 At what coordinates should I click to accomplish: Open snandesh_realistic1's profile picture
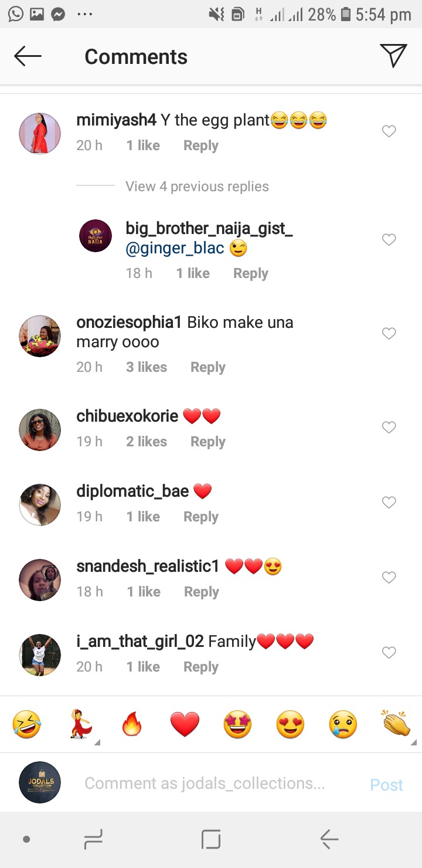pos(40,579)
